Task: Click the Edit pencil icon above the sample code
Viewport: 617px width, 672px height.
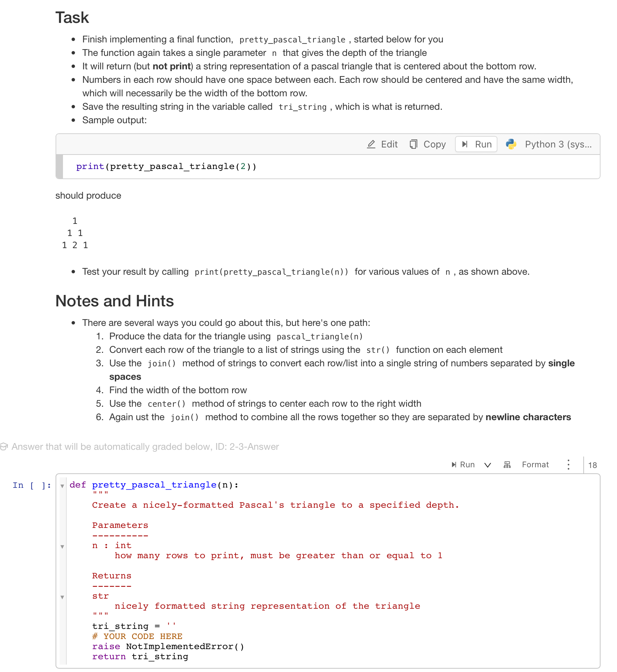Action: pos(371,144)
